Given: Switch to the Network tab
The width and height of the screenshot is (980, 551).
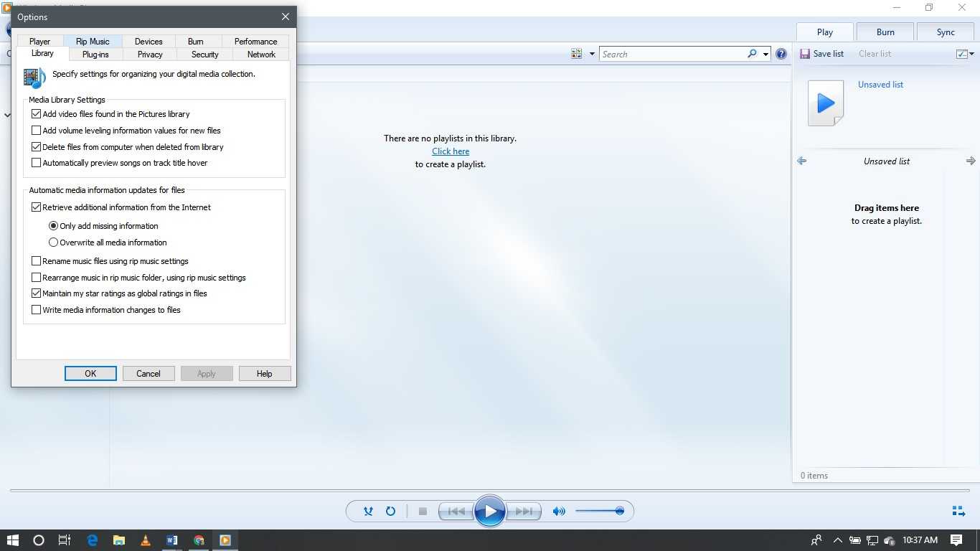Looking at the screenshot, I should click(x=261, y=55).
